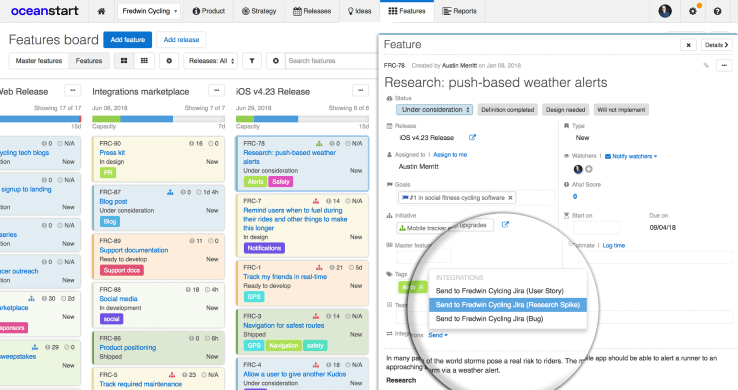Open the iOS v4.23 Release external link icon
Screen dimensions: 738x390
(x=472, y=137)
